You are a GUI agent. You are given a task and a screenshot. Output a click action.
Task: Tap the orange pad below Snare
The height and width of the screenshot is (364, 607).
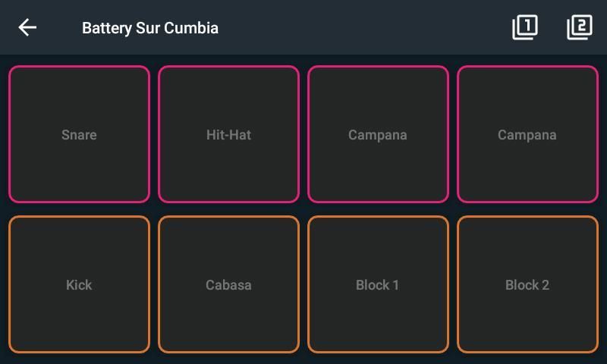click(79, 284)
